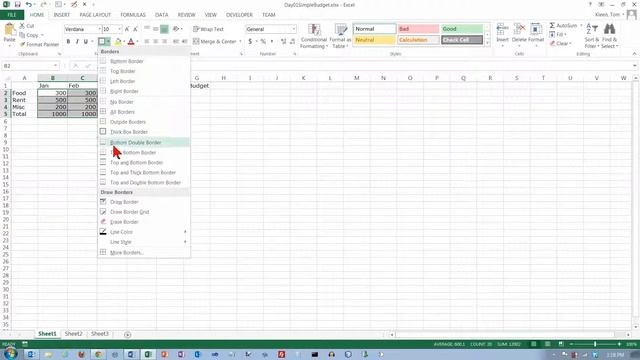640x360 pixels.
Task: Switch to the INSERT tab
Action: (62, 15)
